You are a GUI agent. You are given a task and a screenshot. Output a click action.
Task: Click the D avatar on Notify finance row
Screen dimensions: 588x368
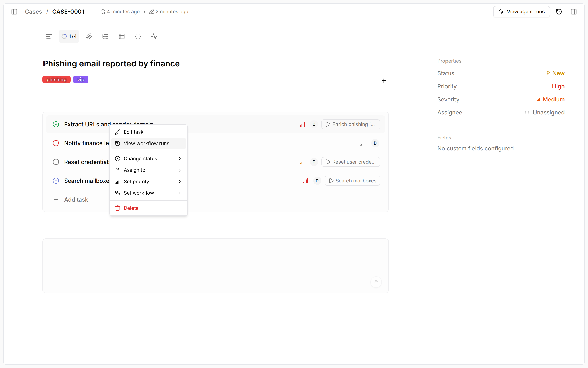coord(375,143)
